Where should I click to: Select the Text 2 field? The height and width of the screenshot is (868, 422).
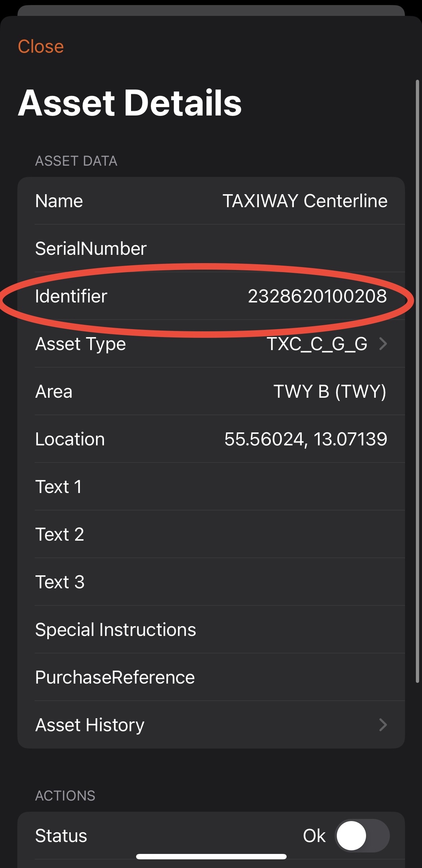pyautogui.click(x=211, y=534)
